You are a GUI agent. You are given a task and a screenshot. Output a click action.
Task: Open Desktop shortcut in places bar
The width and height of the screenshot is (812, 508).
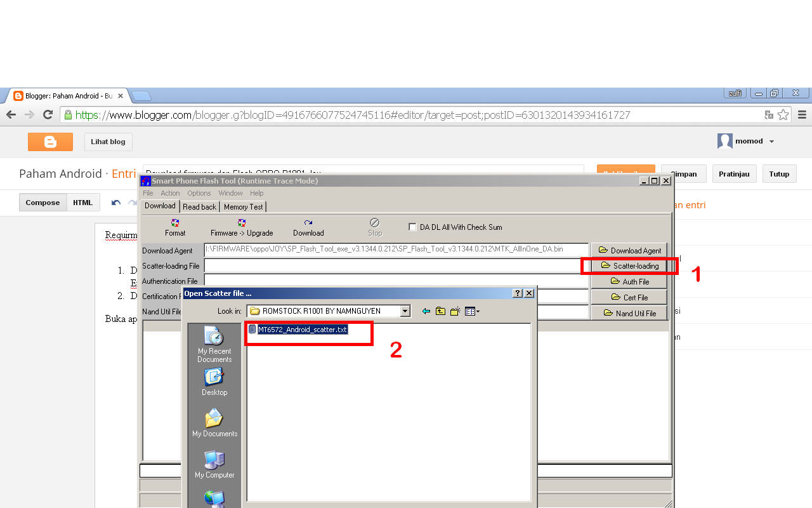point(214,382)
